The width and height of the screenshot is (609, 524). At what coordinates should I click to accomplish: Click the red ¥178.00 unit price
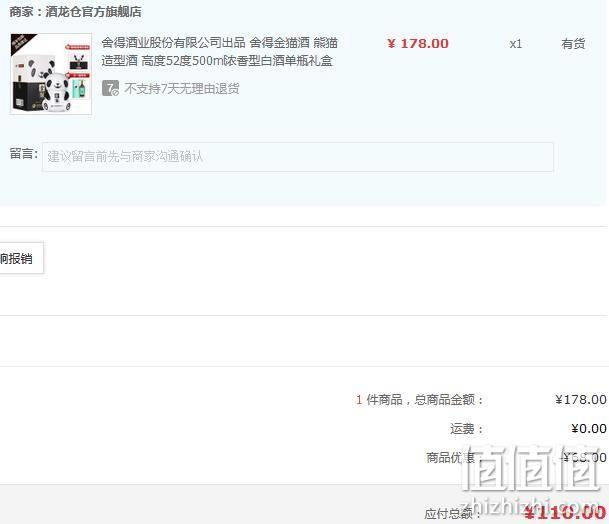pyautogui.click(x=418, y=43)
